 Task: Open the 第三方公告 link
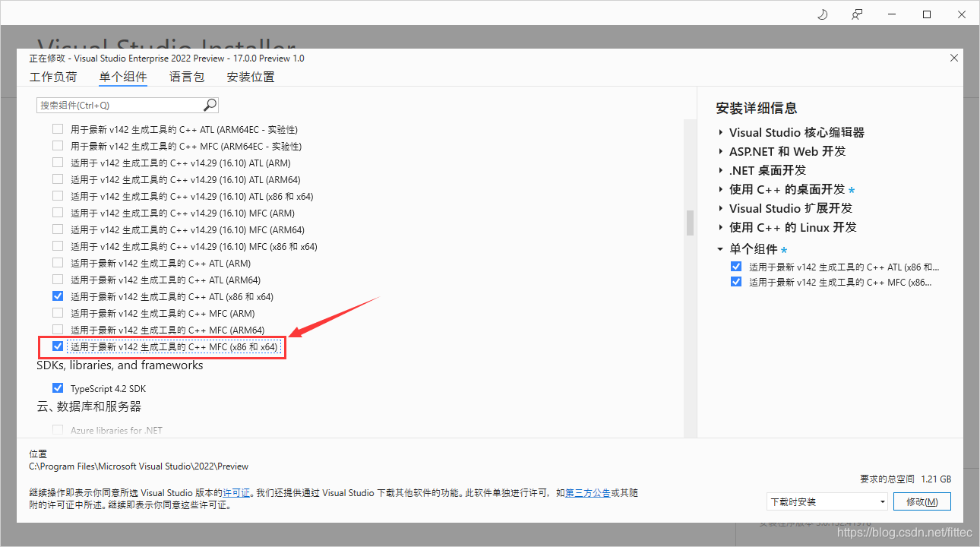click(x=587, y=493)
